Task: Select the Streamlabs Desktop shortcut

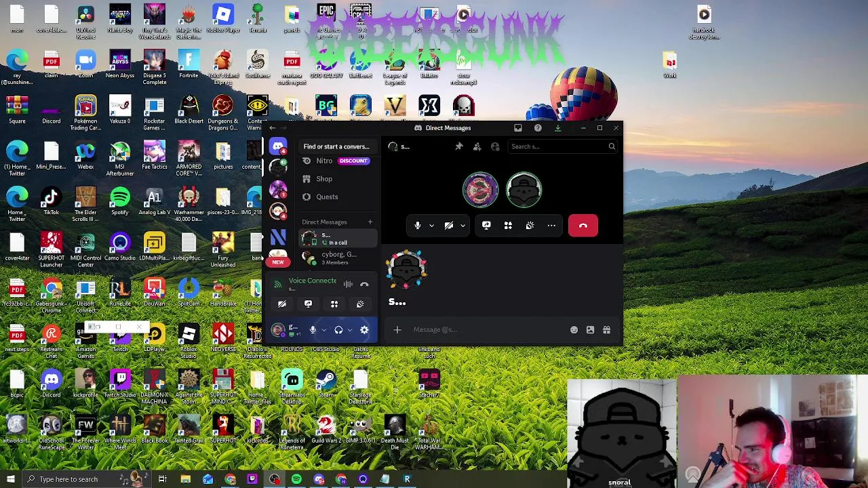Action: pos(292,388)
